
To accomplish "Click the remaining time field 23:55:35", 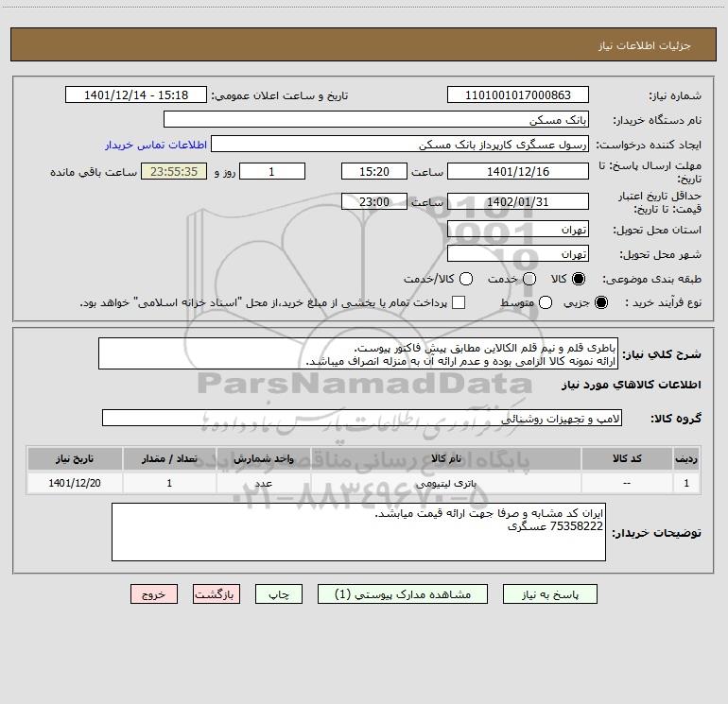I will point(174,171).
